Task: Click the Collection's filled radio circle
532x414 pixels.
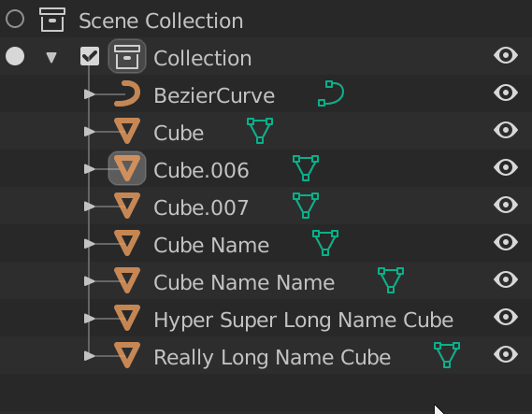Action: (15, 56)
